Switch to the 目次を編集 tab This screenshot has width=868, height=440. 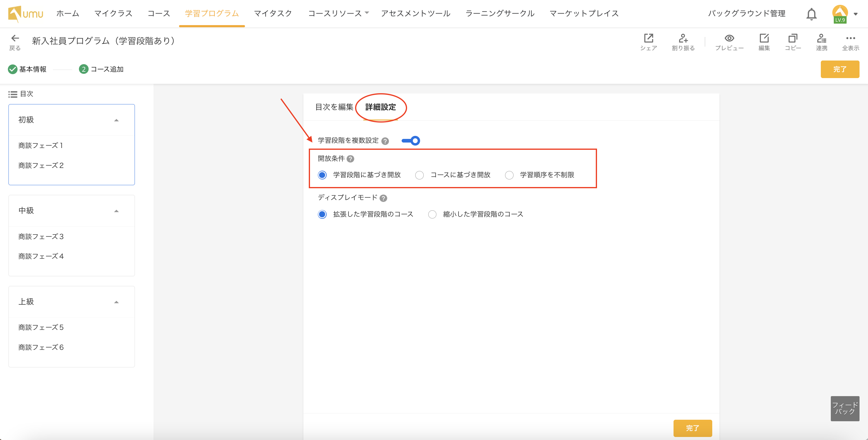[x=334, y=107]
